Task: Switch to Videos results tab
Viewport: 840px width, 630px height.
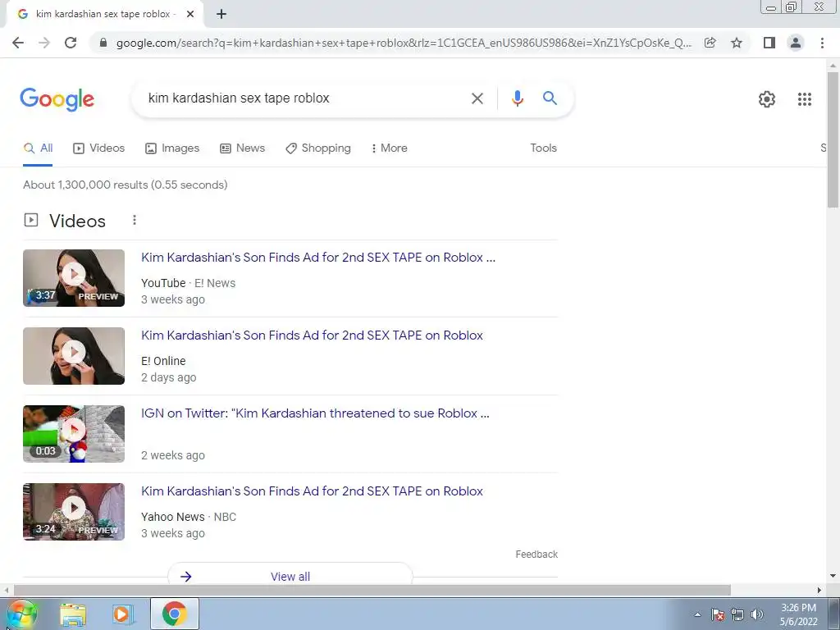Action: click(x=98, y=148)
